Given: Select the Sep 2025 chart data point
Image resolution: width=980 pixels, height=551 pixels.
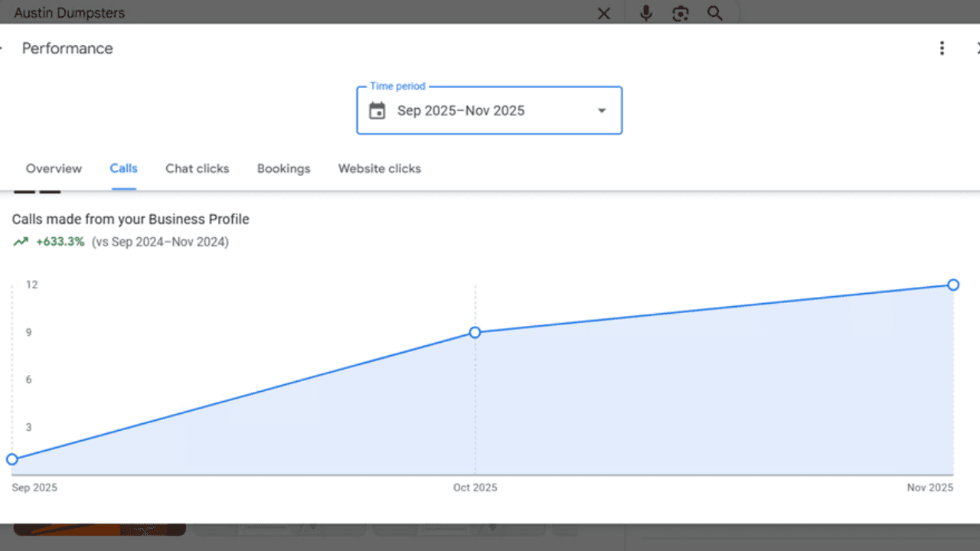Looking at the screenshot, I should click(12, 459).
